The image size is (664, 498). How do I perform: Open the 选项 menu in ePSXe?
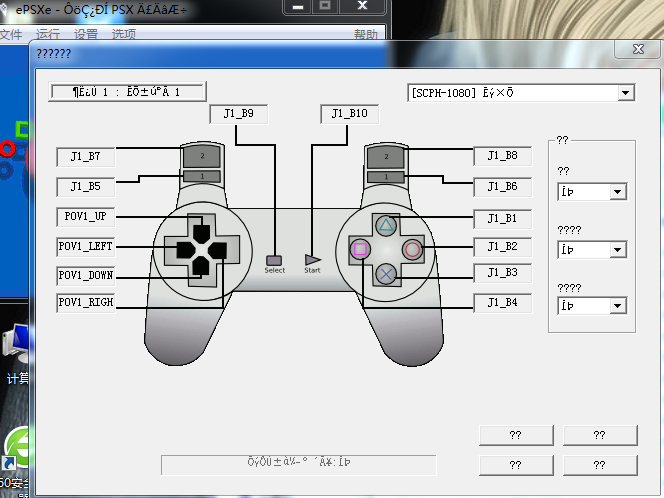coord(124,34)
